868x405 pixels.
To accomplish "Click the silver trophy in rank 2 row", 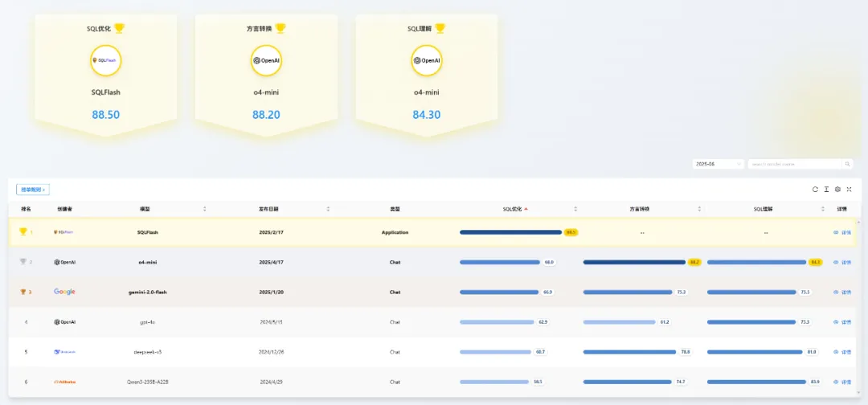I will pyautogui.click(x=23, y=262).
